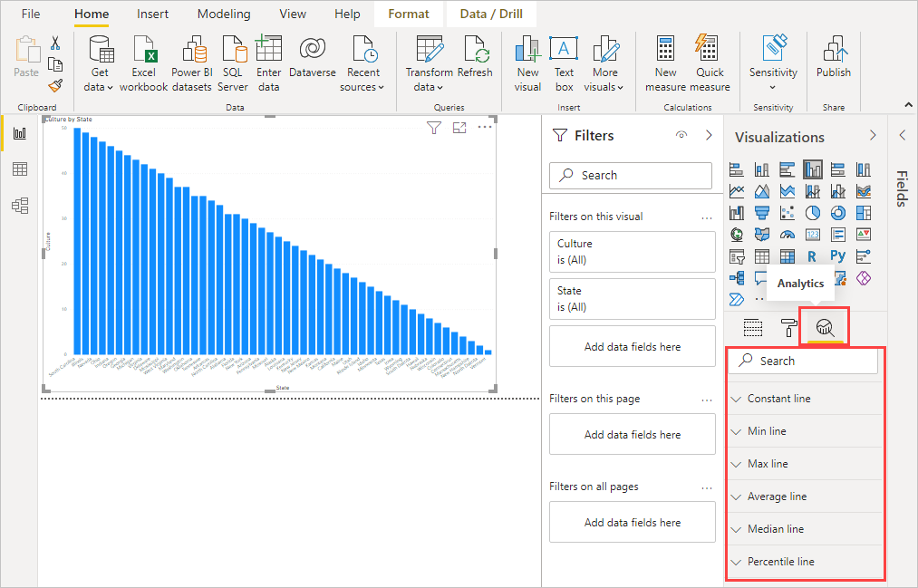Expand the Percentile line section
918x588 pixels.
click(x=805, y=561)
